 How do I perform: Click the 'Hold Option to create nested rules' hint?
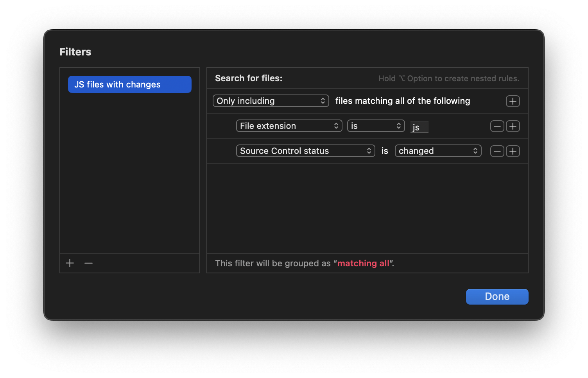[449, 78]
